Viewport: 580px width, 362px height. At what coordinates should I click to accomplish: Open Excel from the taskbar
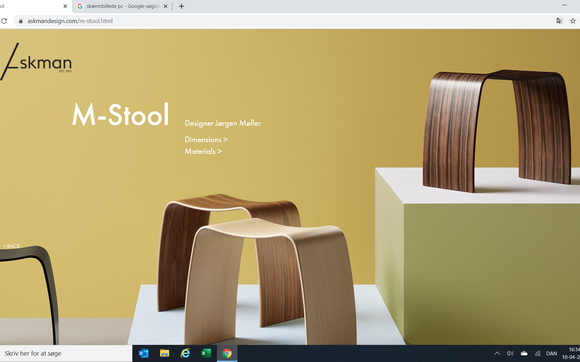pos(206,353)
